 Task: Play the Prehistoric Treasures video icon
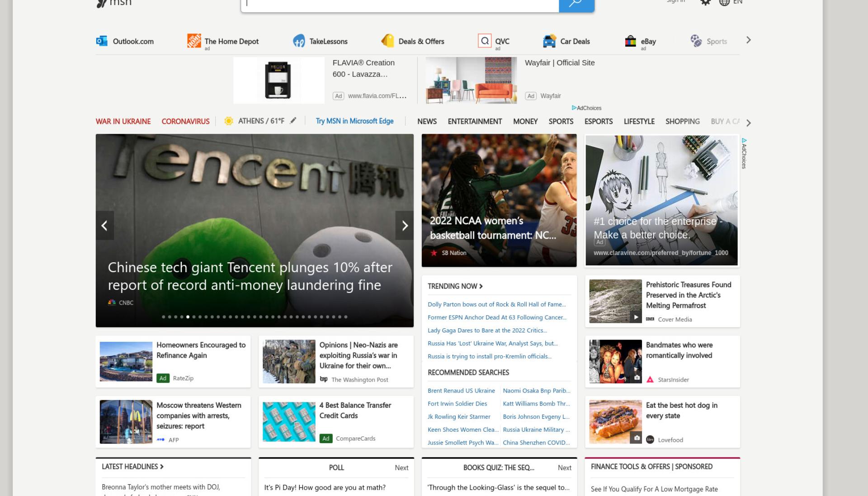tap(636, 317)
